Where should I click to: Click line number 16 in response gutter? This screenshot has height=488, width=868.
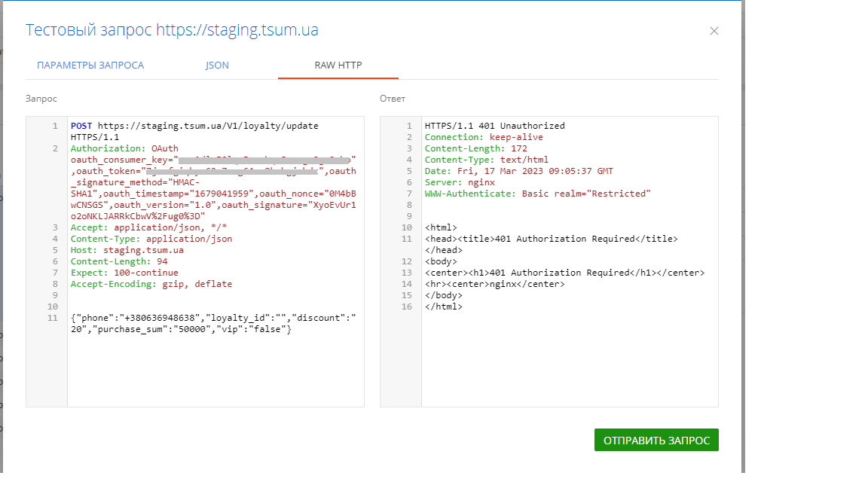click(x=407, y=307)
